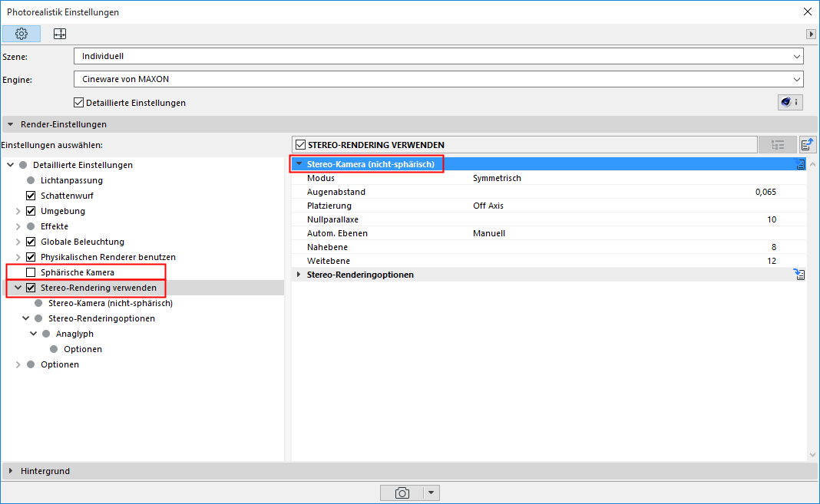Image resolution: width=820 pixels, height=504 pixels.
Task: Click the panel arrow button at top right
Action: [x=811, y=34]
